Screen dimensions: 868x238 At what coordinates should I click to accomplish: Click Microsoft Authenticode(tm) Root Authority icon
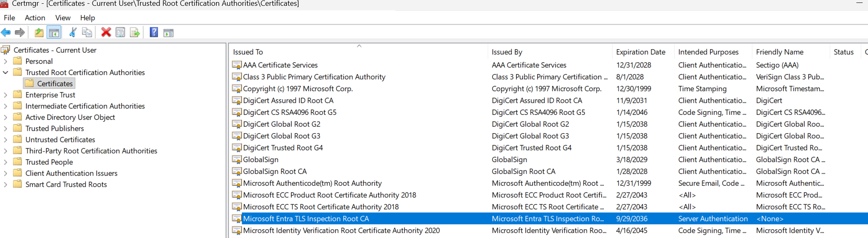pos(237,183)
